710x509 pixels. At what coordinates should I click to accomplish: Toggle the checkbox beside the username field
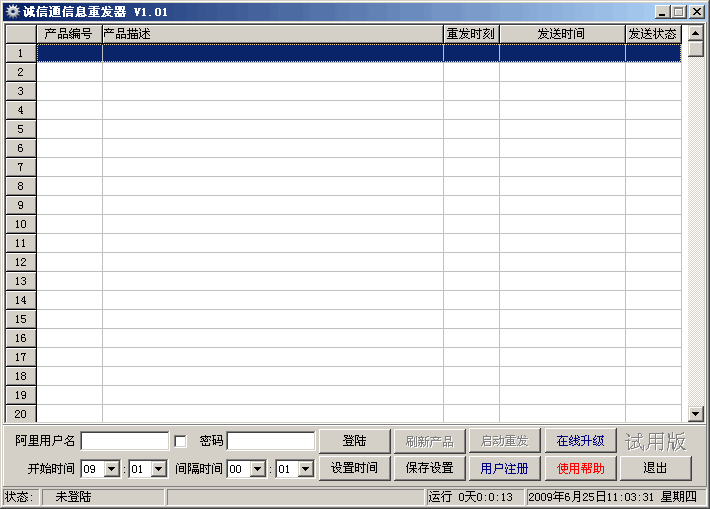click(x=180, y=441)
